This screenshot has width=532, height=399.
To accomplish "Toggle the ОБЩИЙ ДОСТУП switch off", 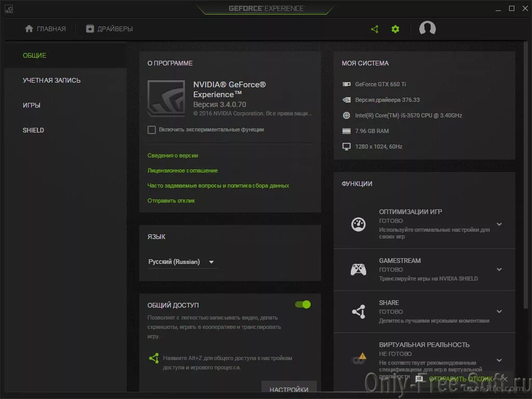I will point(303,304).
